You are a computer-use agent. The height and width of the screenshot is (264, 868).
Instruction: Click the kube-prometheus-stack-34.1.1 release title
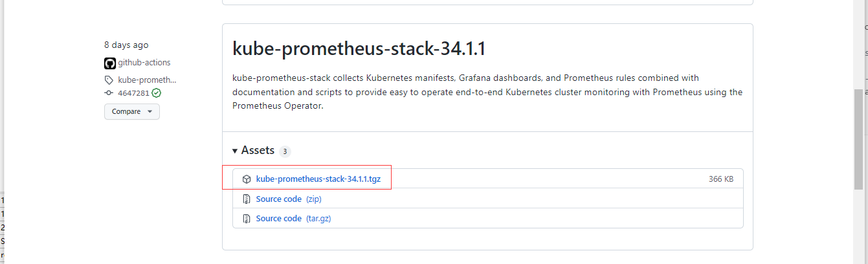[x=359, y=49]
